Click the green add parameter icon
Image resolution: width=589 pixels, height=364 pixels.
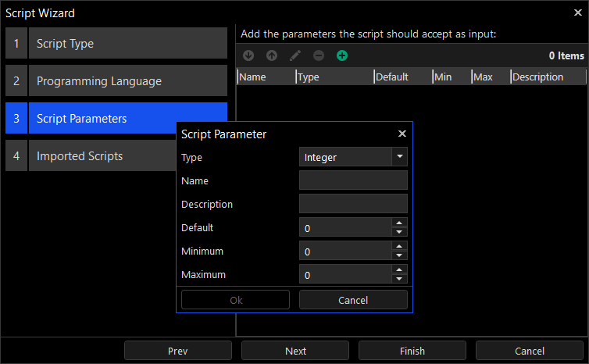(x=342, y=55)
